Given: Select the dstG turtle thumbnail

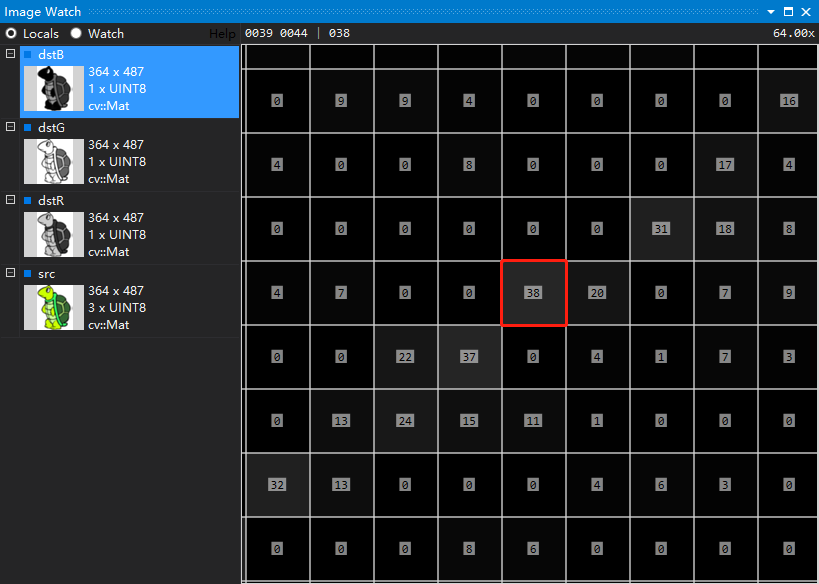Looking at the screenshot, I should 53,161.
